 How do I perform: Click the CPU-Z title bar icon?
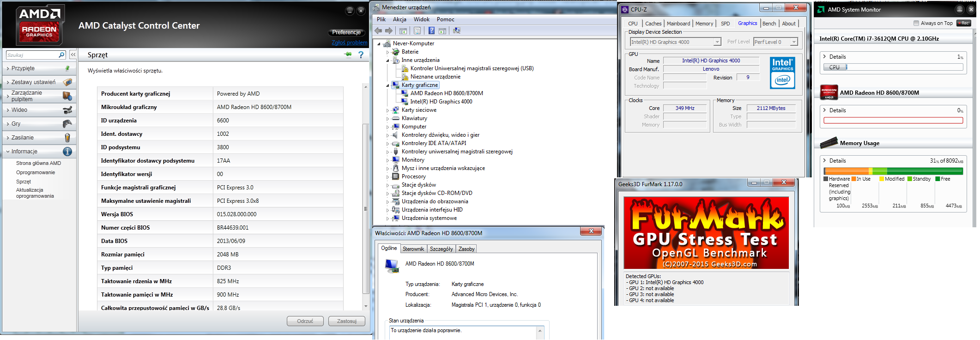pyautogui.click(x=625, y=9)
